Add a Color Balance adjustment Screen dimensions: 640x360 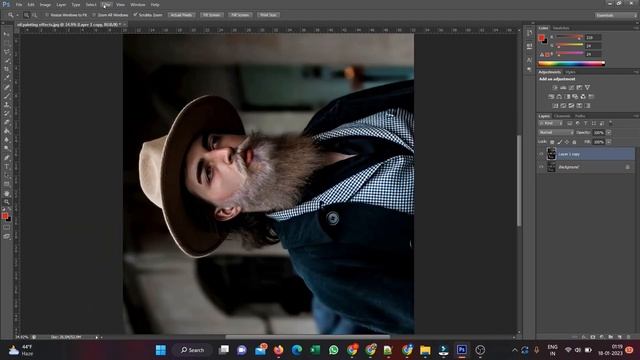tap(559, 97)
